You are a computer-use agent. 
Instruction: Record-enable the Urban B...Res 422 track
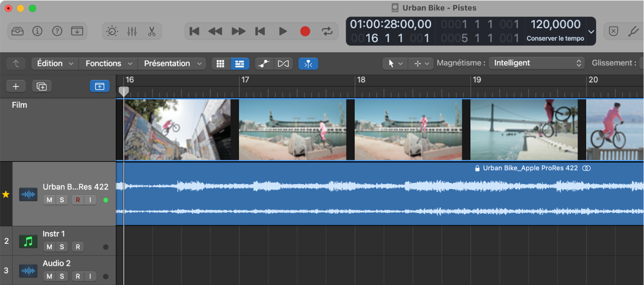[x=78, y=200]
